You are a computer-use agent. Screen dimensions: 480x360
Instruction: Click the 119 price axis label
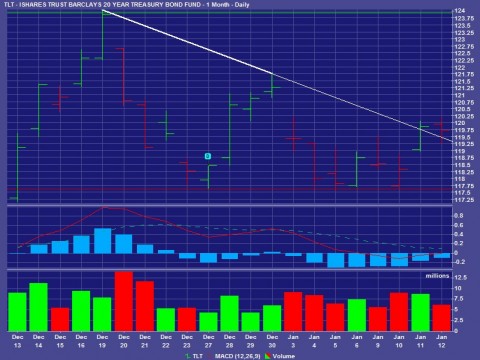tap(460, 151)
